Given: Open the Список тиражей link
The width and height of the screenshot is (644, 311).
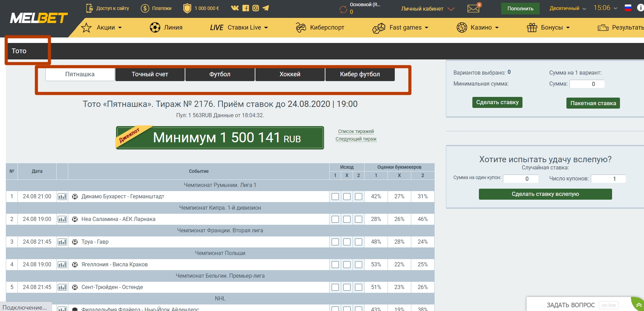Looking at the screenshot, I should pyautogui.click(x=356, y=131).
